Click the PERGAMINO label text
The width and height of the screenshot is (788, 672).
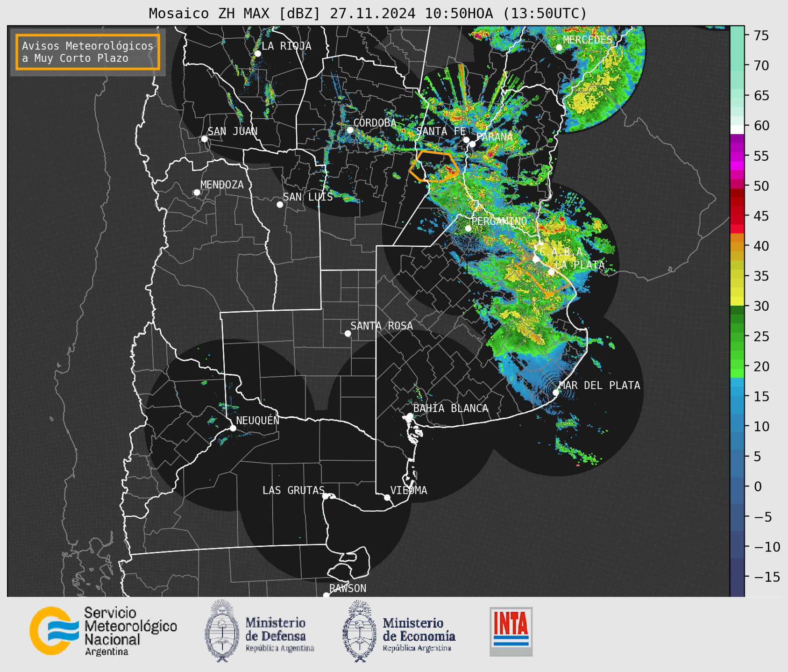pos(499,221)
